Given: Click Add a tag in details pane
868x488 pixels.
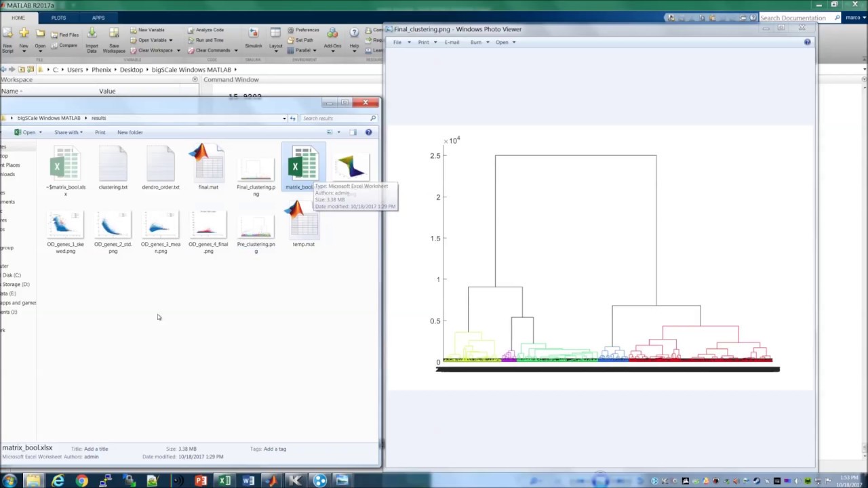Looking at the screenshot, I should (275, 449).
